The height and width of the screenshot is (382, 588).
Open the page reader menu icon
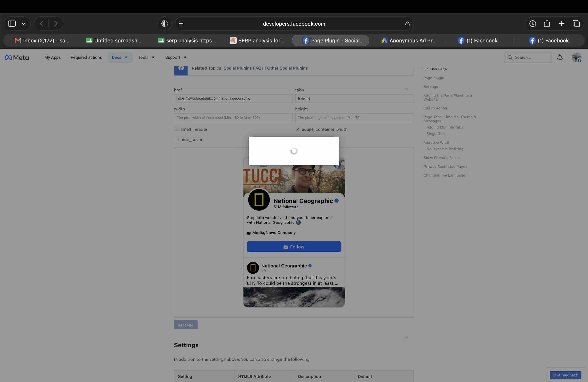181,24
